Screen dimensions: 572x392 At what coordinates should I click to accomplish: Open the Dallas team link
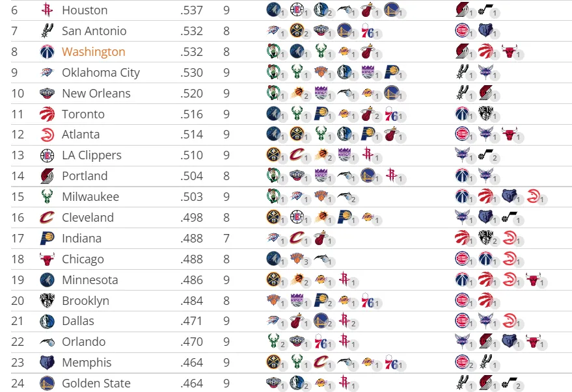click(x=78, y=321)
